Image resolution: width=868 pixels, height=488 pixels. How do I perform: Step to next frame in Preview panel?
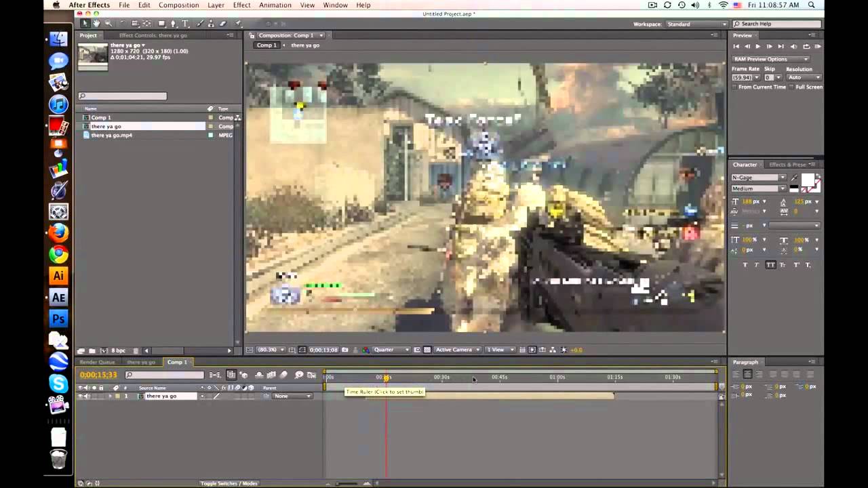pyautogui.click(x=769, y=46)
